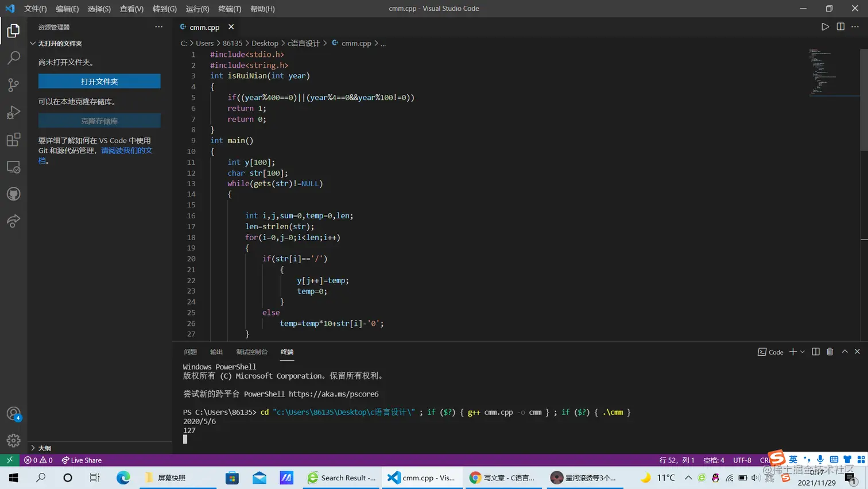Open the Extensions view
The image size is (868, 489).
[x=13, y=140]
